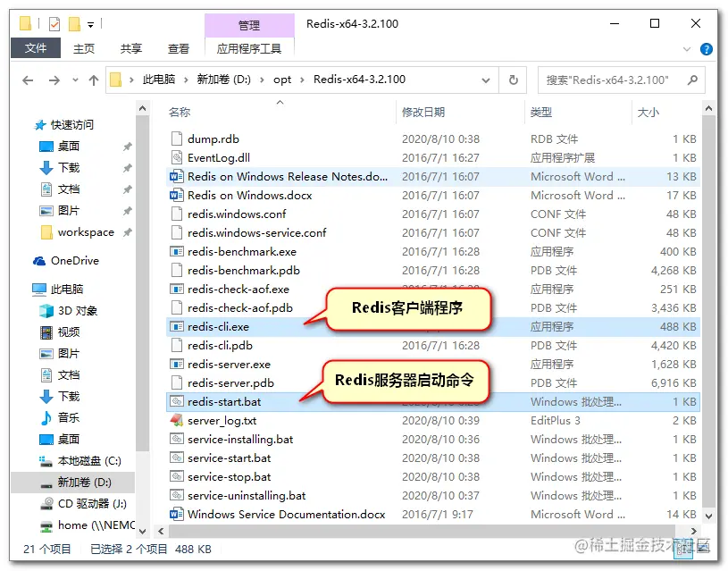Image resolution: width=728 pixels, height=571 pixels.
Task: Click the CD 驱动器 (J:) disc icon
Action: click(x=46, y=504)
